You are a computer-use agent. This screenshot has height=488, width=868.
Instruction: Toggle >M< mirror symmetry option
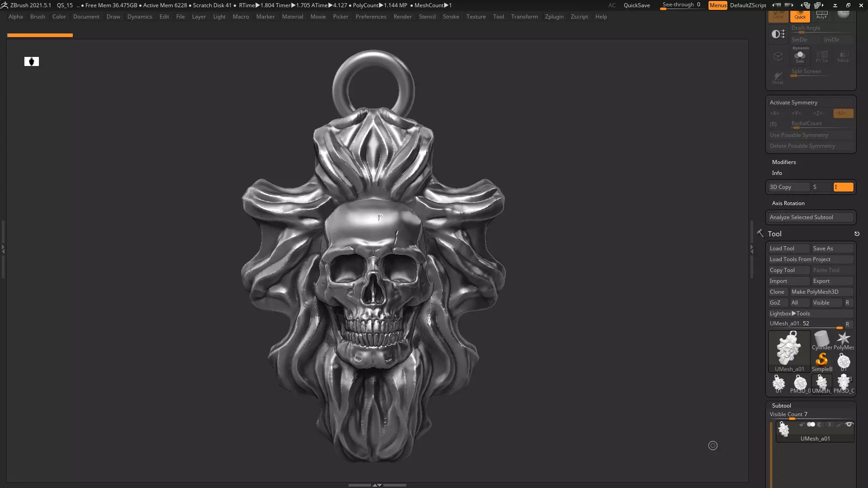click(x=843, y=113)
